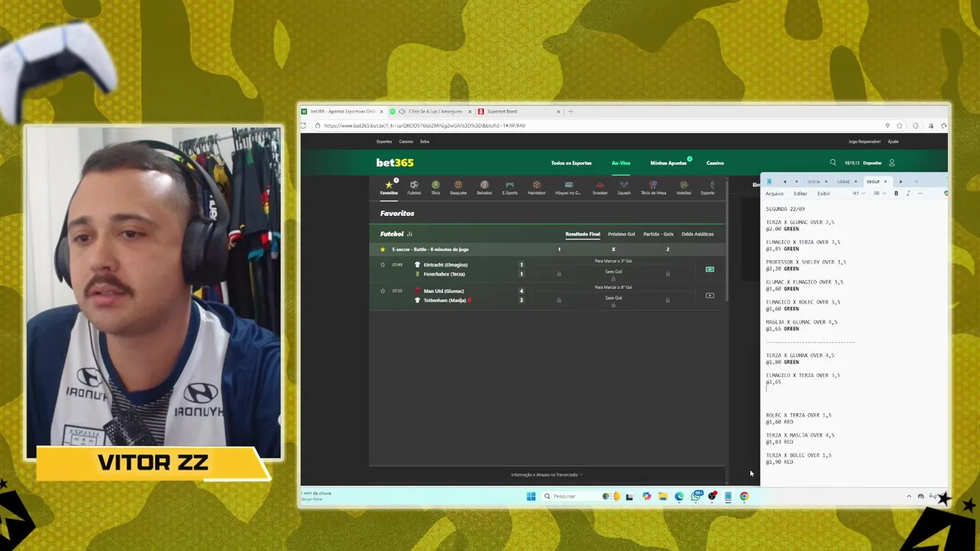Image resolution: width=980 pixels, height=551 pixels.
Task: Click the Depositar button
Action: click(872, 163)
